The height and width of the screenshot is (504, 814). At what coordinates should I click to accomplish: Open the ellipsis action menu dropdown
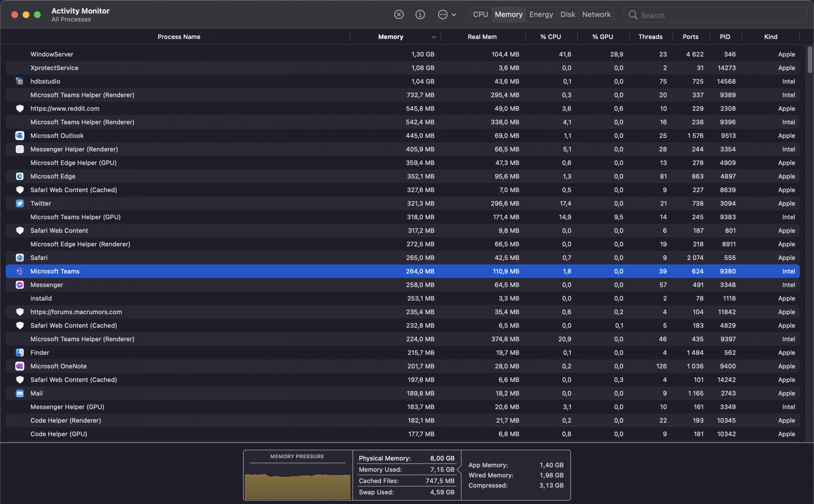coord(447,15)
